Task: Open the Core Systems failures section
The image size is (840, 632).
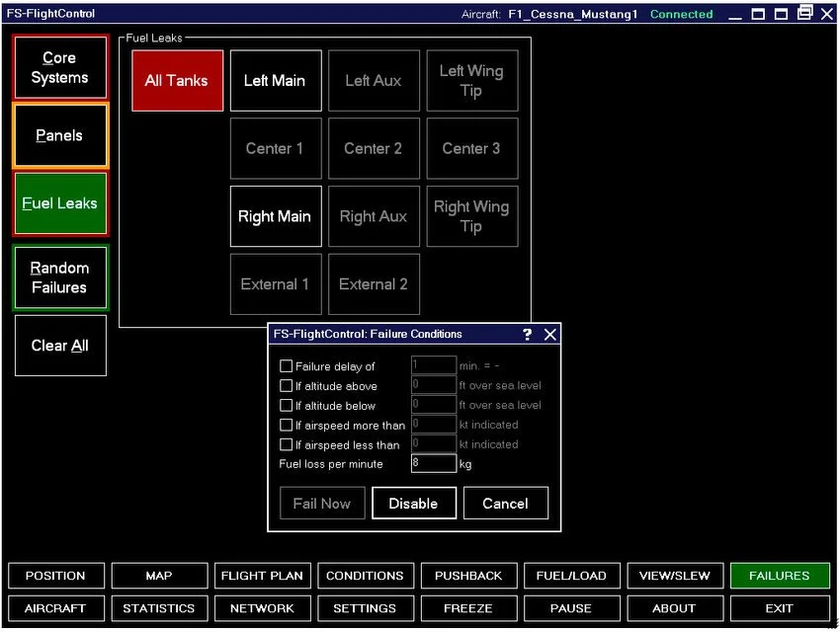Action: click(59, 67)
